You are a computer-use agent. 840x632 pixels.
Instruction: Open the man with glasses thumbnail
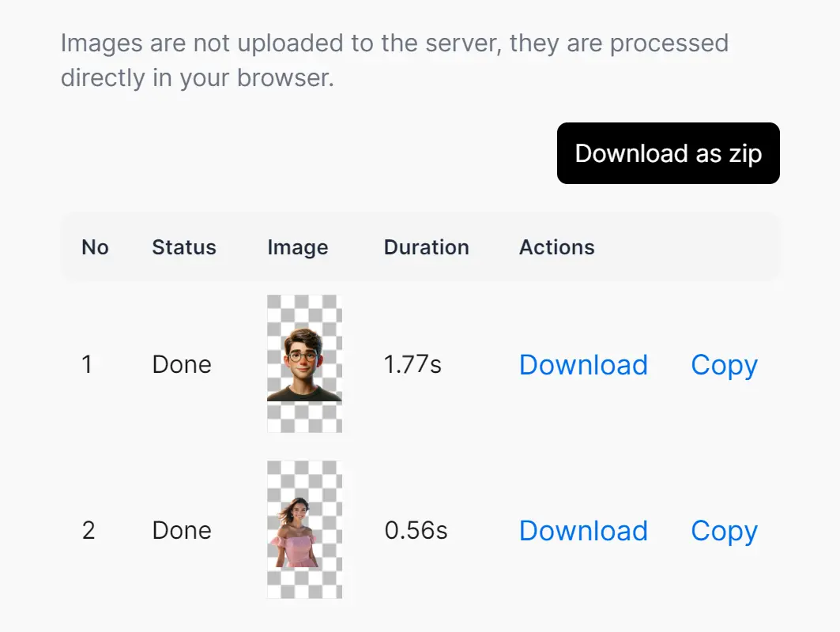[x=304, y=364]
